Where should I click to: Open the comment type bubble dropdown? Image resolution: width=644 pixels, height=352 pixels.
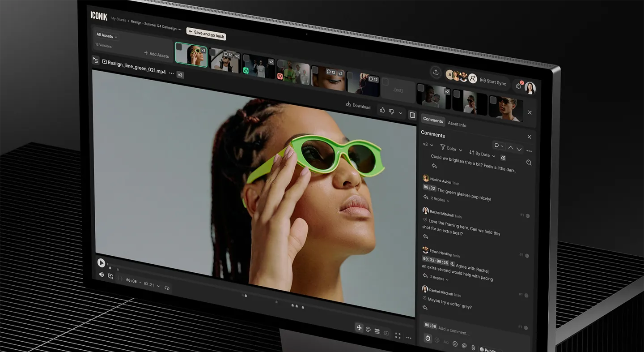pyautogui.click(x=499, y=146)
